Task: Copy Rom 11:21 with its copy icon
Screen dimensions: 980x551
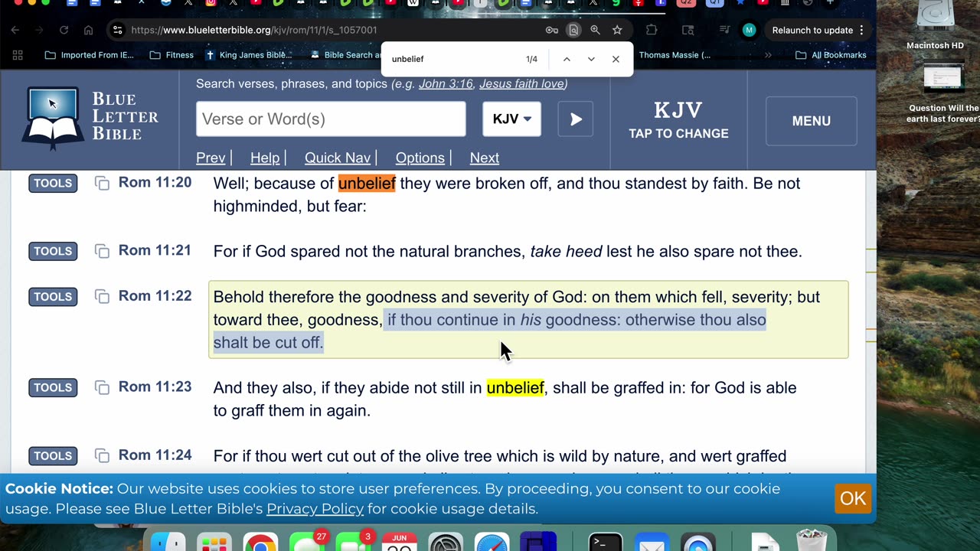Action: coord(102,251)
